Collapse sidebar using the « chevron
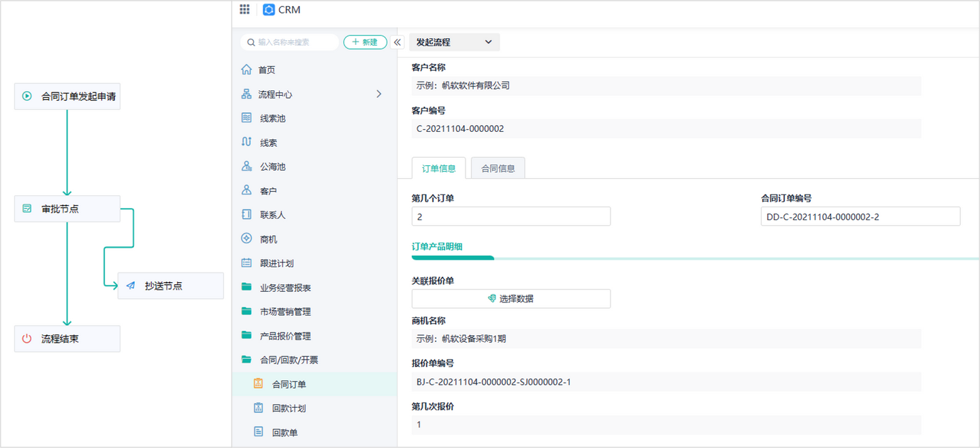 tap(397, 41)
